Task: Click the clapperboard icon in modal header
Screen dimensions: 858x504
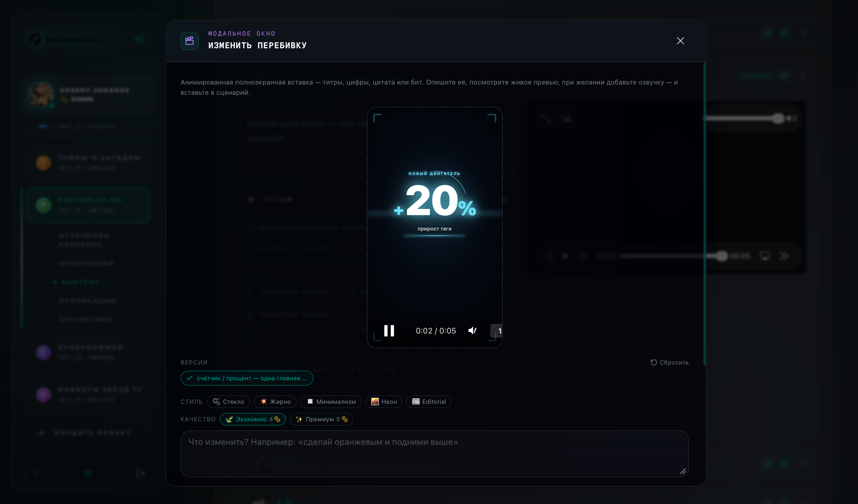Action: pos(189,41)
